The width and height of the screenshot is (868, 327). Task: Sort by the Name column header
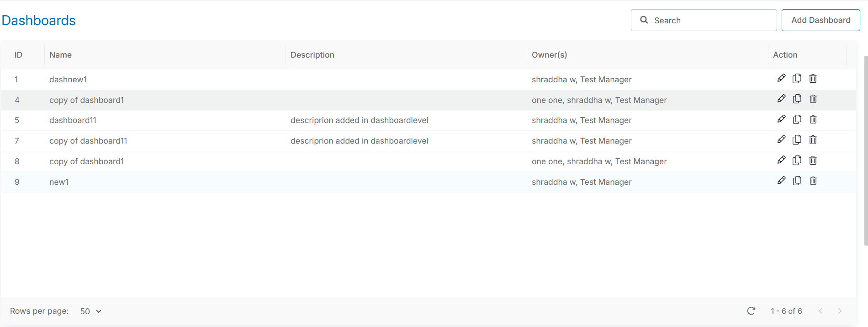(61, 55)
